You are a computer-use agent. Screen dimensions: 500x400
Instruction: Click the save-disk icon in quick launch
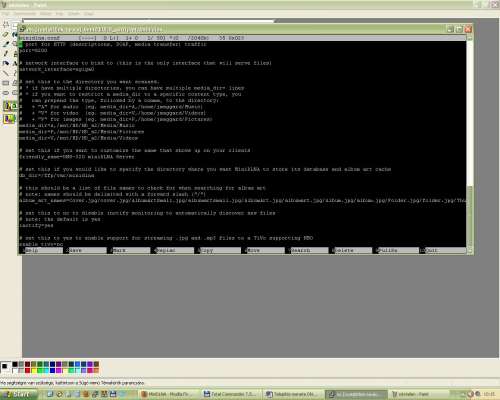(x=113, y=394)
